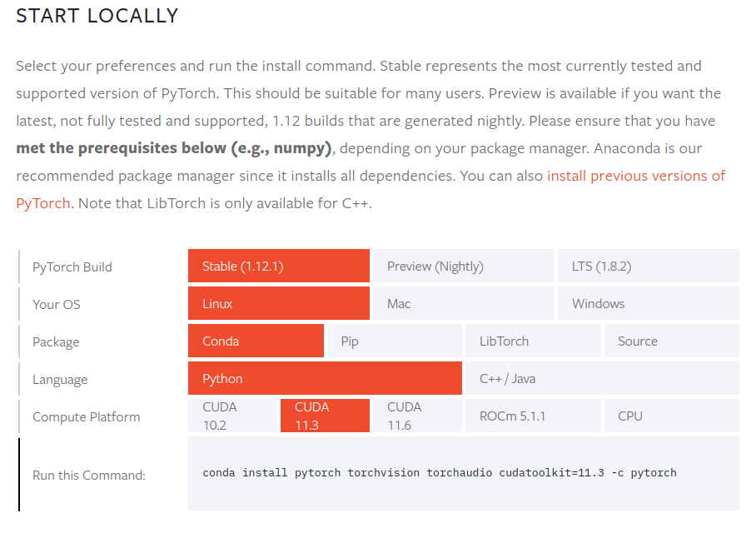Click the conda install command text
This screenshot has height=538, width=756.
point(440,473)
